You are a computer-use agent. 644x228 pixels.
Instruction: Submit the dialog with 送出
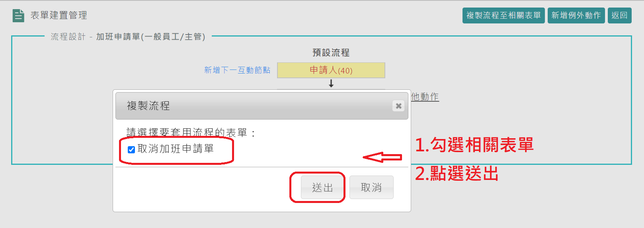[322, 187]
